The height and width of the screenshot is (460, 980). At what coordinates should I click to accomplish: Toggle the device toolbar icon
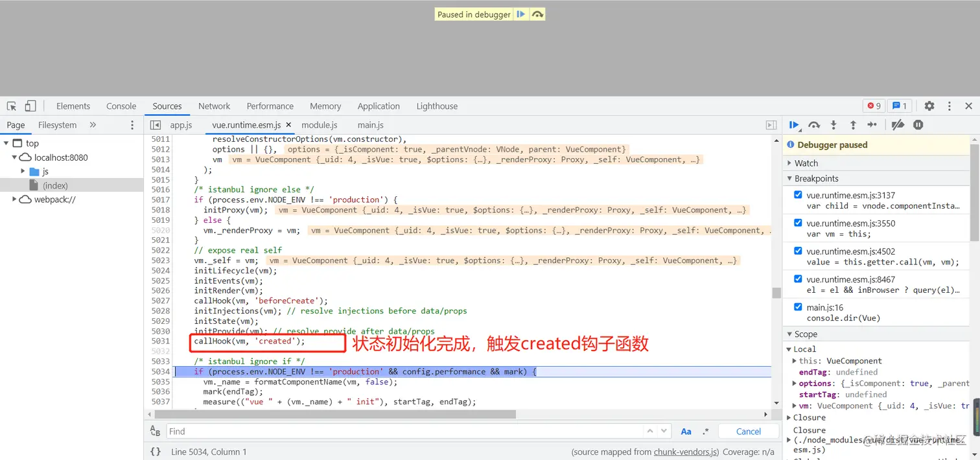[30, 106]
